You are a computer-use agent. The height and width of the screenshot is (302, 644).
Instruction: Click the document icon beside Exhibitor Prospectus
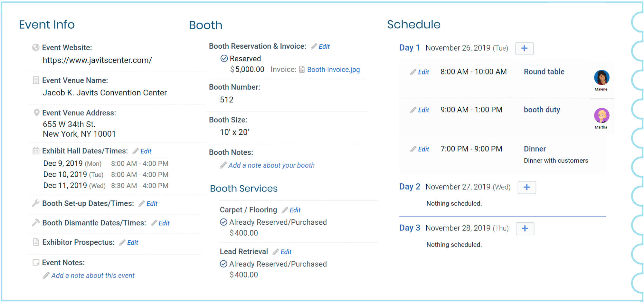pyautogui.click(x=36, y=242)
